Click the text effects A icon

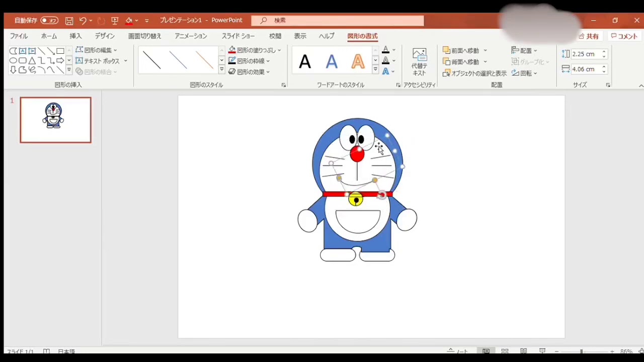pyautogui.click(x=385, y=72)
